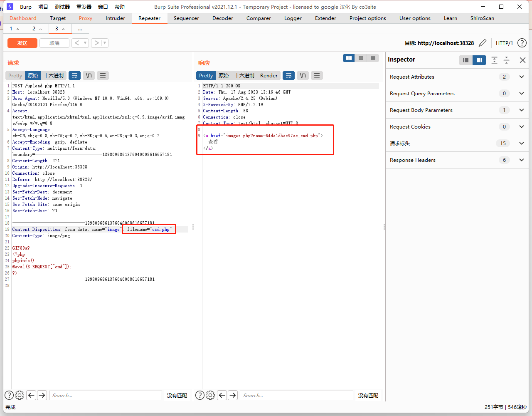Open the request hamburger options menu
The width and height of the screenshot is (532, 416).
tap(103, 75)
